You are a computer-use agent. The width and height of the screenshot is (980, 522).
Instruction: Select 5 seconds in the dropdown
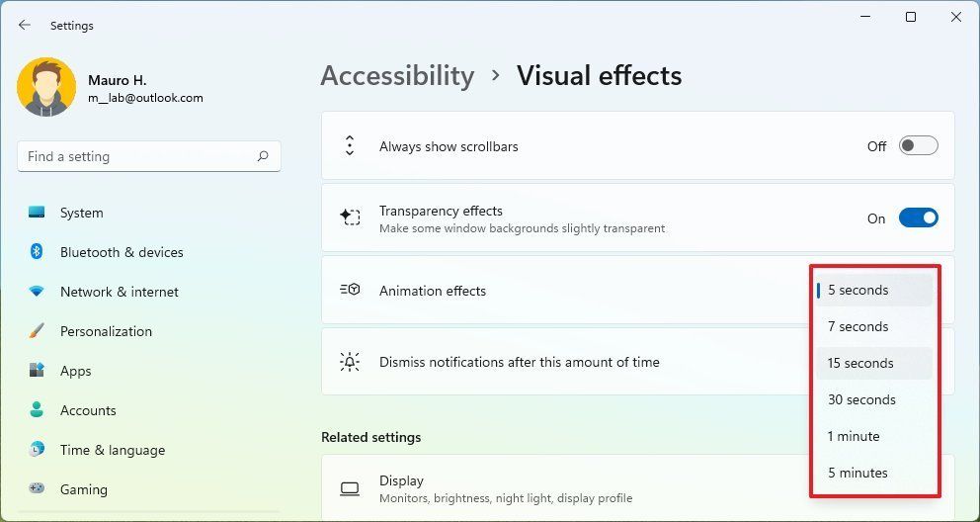858,291
